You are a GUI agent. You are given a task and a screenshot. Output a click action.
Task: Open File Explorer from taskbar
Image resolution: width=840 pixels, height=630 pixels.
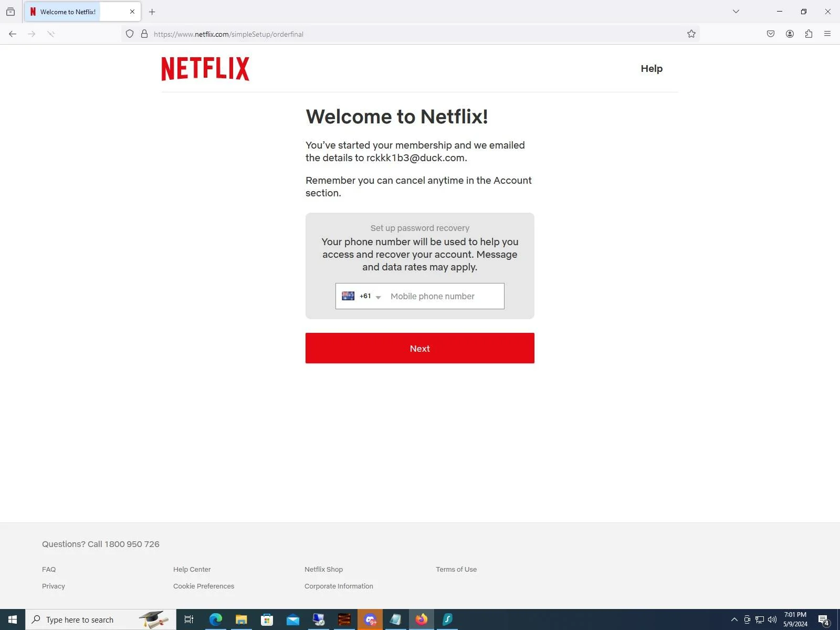coord(241,619)
